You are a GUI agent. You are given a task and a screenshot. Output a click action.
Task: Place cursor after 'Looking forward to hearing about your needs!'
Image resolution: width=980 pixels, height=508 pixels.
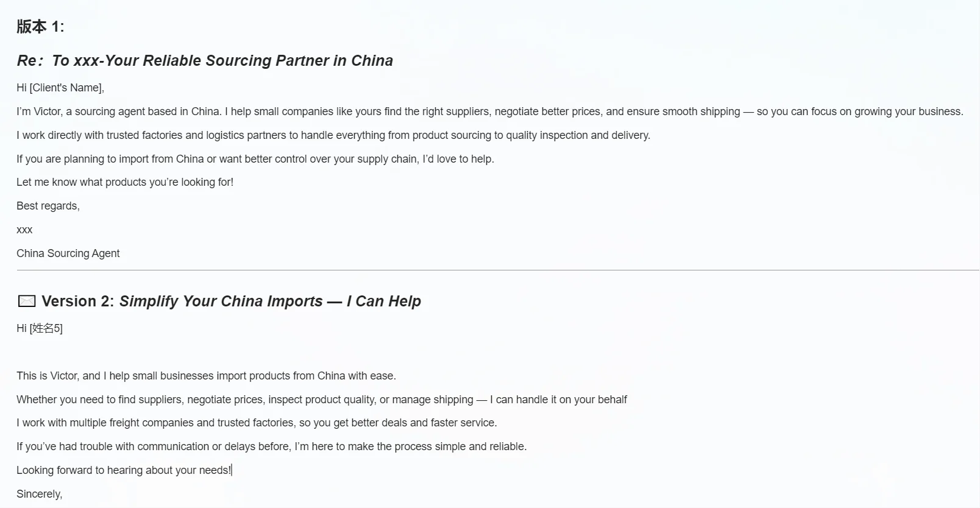point(232,470)
